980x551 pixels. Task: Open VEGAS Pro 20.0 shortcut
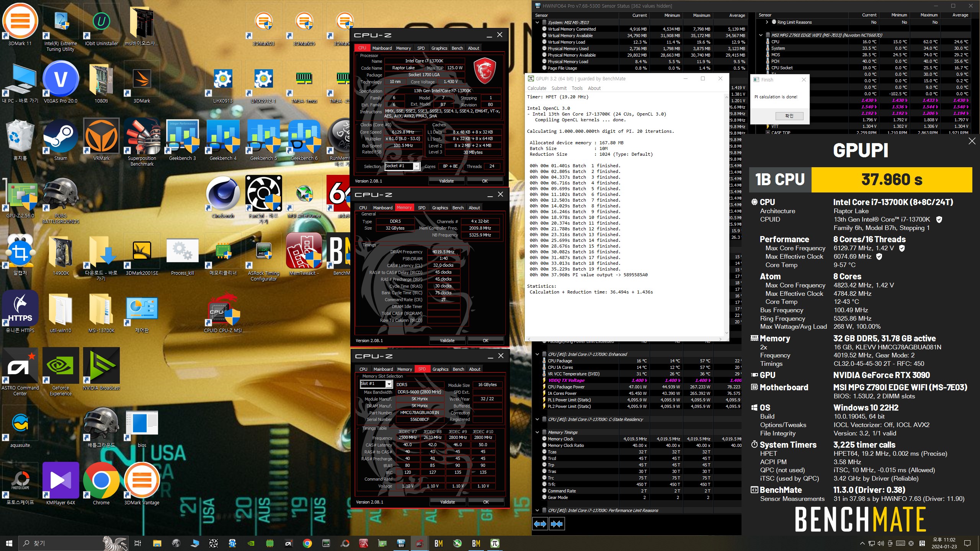[60, 82]
